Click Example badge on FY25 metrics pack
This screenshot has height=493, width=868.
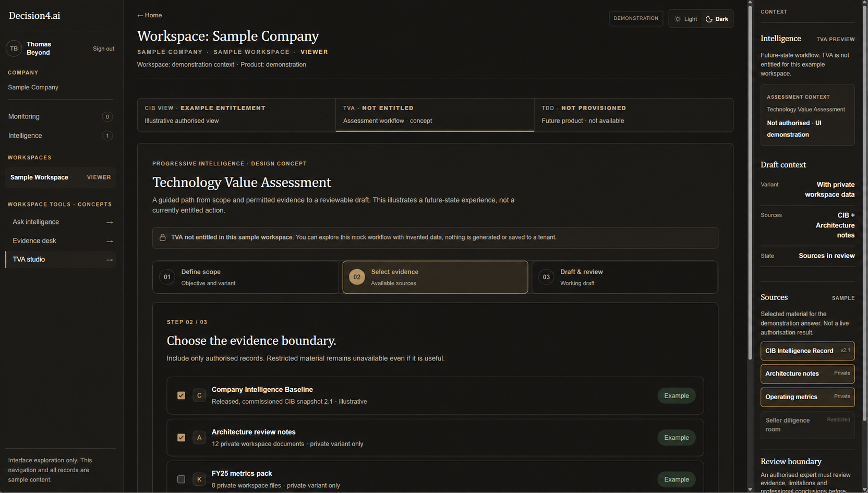click(x=677, y=479)
